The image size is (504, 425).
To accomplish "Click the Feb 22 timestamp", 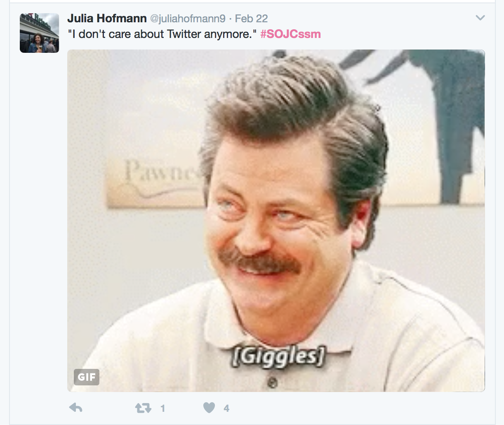I will 251,19.
